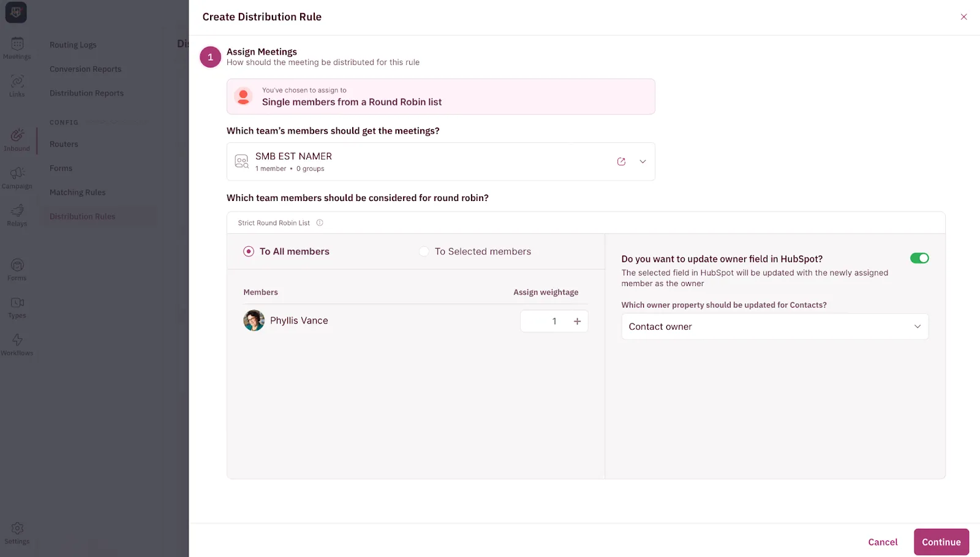The height and width of the screenshot is (557, 980).
Task: Open Distribution Reports
Action: click(x=86, y=93)
